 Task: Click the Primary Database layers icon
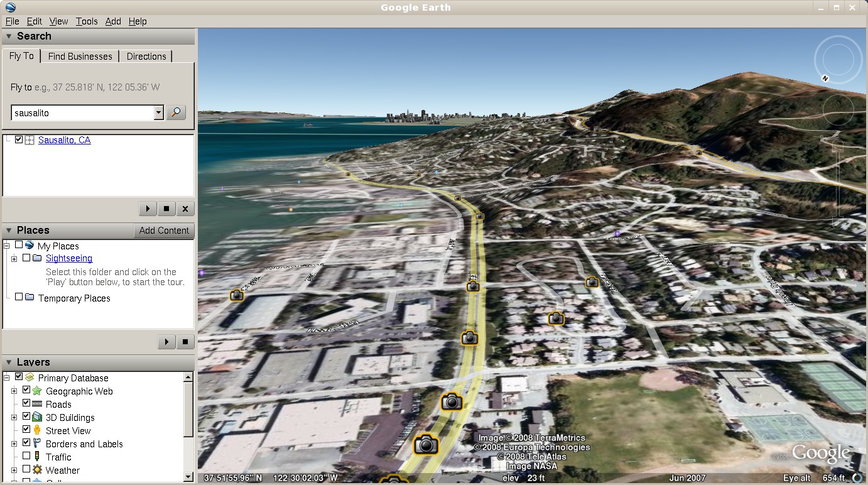tap(30, 378)
